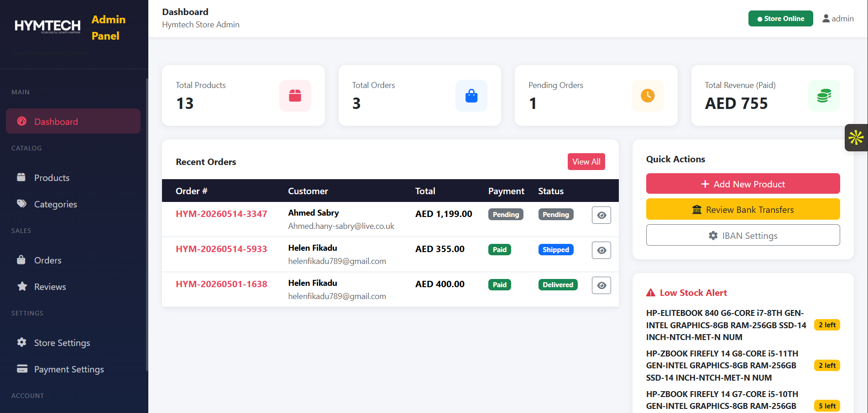
Task: Click the AED 400.00 total amount
Action: click(440, 284)
